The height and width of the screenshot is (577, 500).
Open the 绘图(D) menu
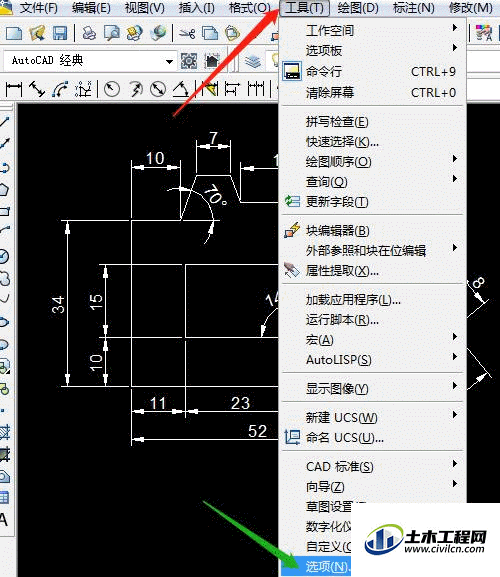[x=358, y=8]
